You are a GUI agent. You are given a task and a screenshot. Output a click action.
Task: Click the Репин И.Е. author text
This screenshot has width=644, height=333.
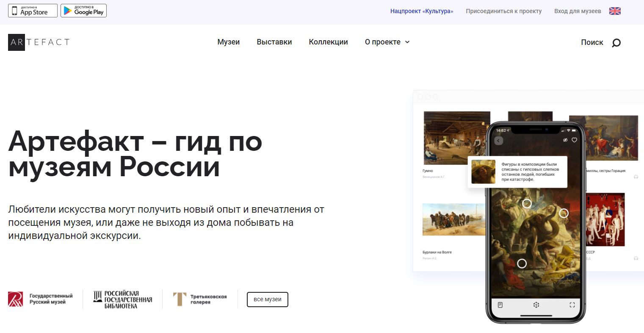point(430,258)
